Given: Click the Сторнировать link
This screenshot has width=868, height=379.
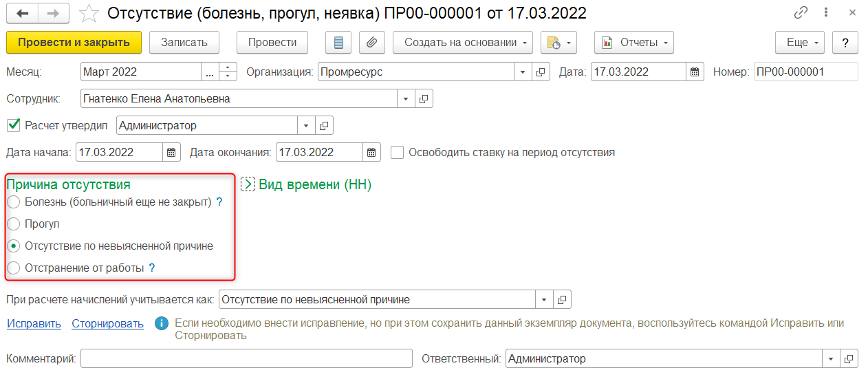Looking at the screenshot, I should (107, 324).
